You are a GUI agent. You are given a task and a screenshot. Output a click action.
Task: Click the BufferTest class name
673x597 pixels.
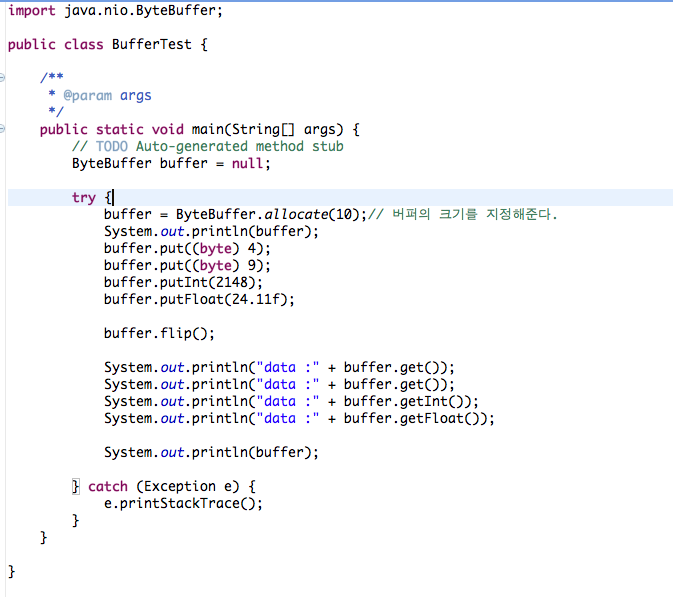coord(152,44)
